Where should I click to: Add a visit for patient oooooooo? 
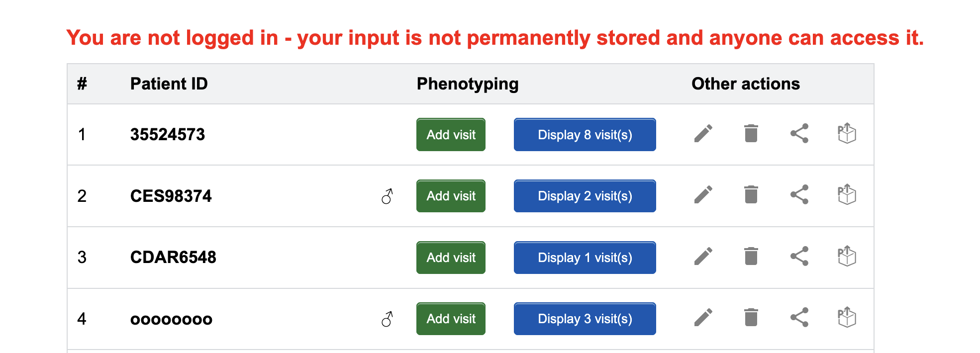[451, 319]
